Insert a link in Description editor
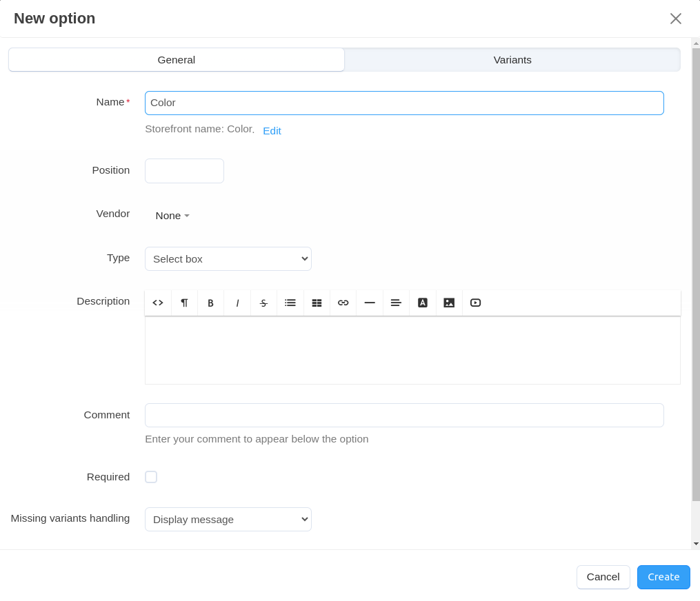The height and width of the screenshot is (601, 700). 343,303
